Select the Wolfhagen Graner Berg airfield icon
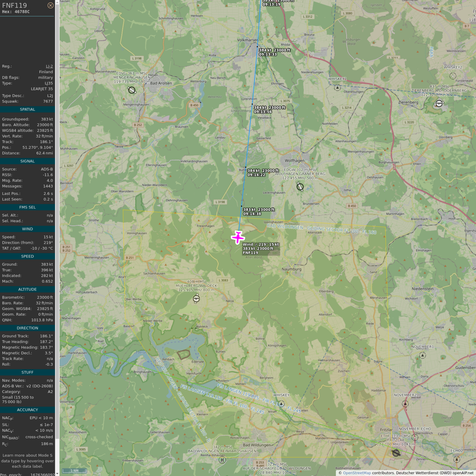 point(300,187)
